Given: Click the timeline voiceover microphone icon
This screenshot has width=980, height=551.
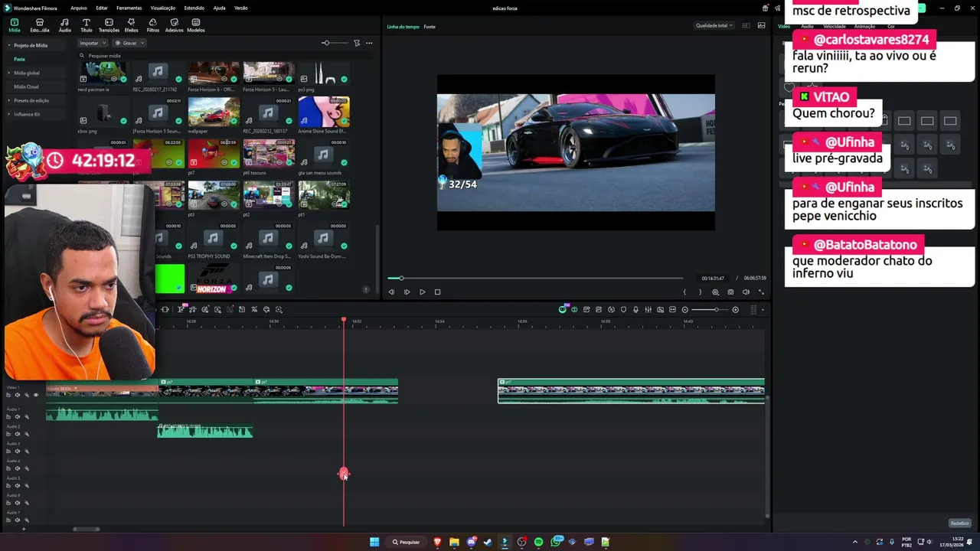Looking at the screenshot, I should 635,310.
